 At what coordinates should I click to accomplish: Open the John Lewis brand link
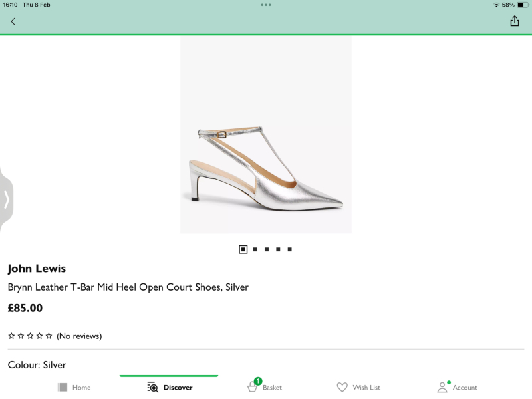37,269
